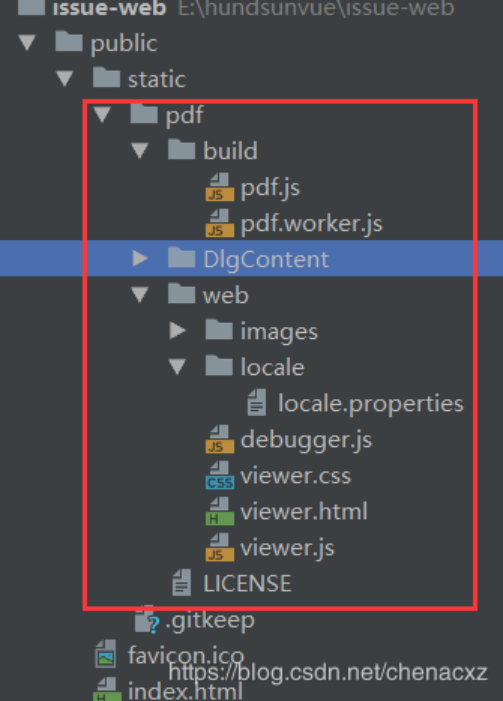Click the locale.properties file icon
Screen dimensions: 503x701
pyautogui.click(x=257, y=403)
